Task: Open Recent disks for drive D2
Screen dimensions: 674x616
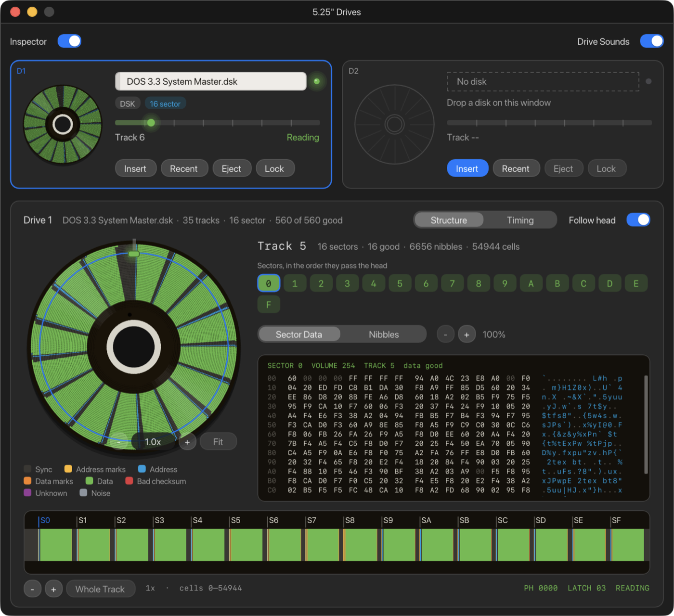Action: (x=516, y=168)
